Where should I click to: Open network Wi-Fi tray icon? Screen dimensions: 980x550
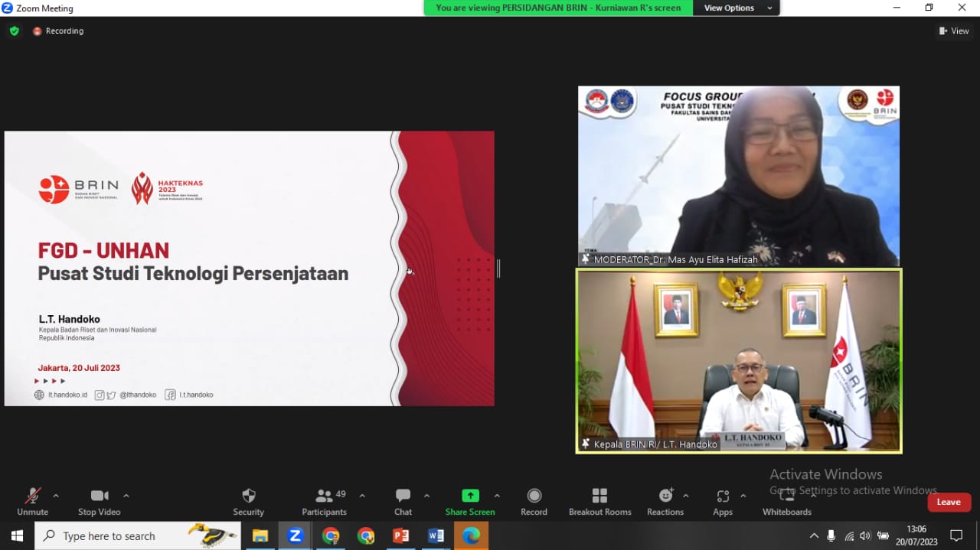[849, 535]
